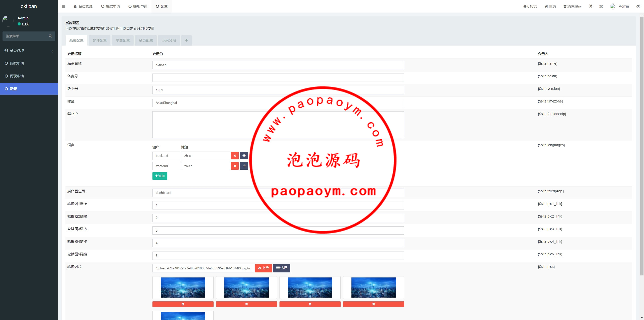Image resolution: width=644 pixels, height=320 pixels.
Task: Click the 轮播图3链接 input field
Action: click(x=278, y=230)
